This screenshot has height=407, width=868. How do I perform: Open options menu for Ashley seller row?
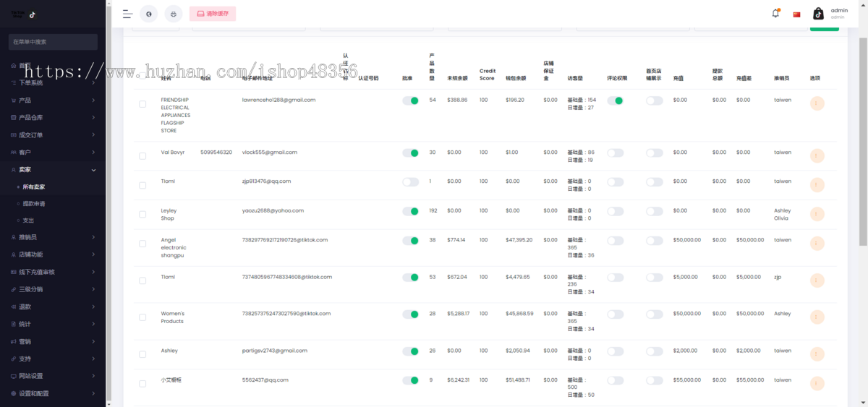point(817,354)
